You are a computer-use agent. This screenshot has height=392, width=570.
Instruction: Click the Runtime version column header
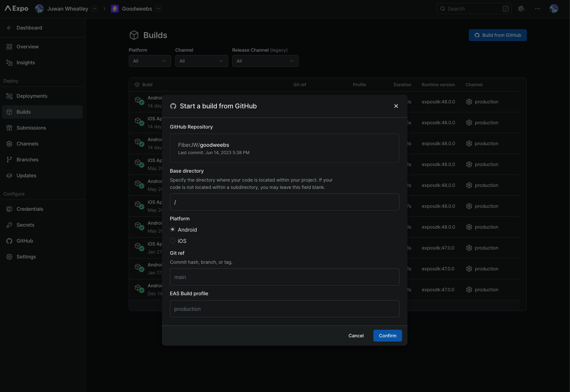click(x=438, y=85)
